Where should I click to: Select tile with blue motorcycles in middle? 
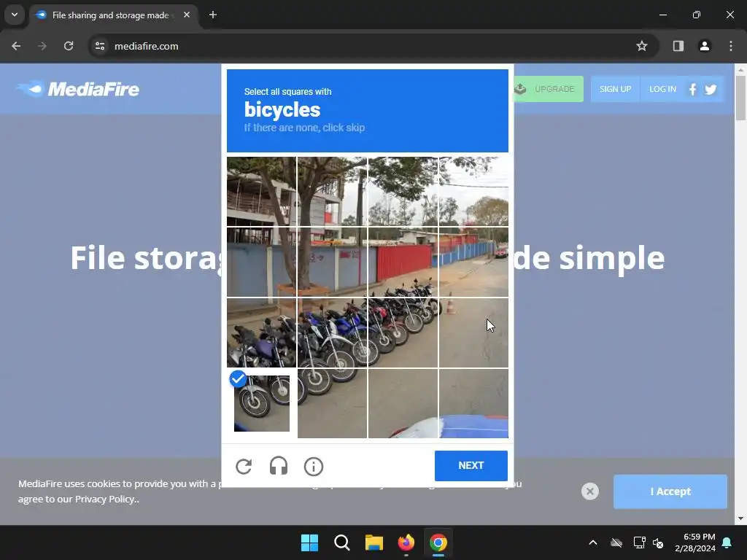tap(332, 332)
